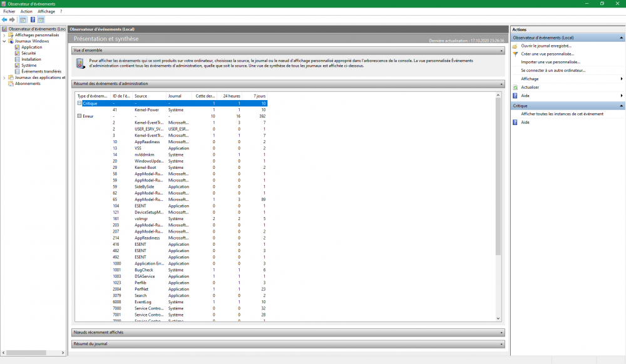Expand the Affichages personnalisés tree node

(x=4, y=35)
